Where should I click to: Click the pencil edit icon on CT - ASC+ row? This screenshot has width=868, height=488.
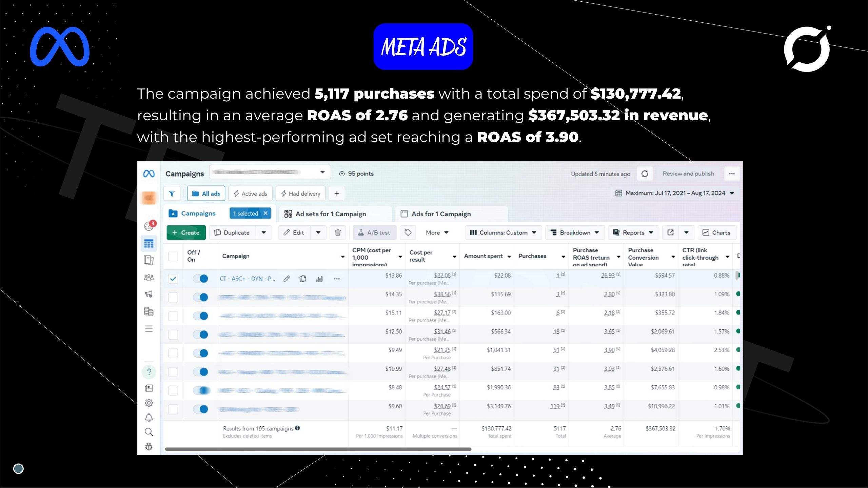pos(287,279)
